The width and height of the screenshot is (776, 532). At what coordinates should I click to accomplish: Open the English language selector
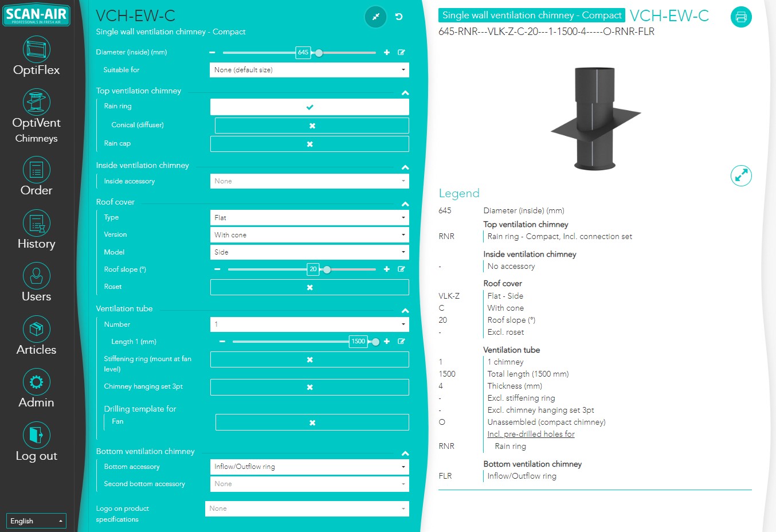point(36,521)
